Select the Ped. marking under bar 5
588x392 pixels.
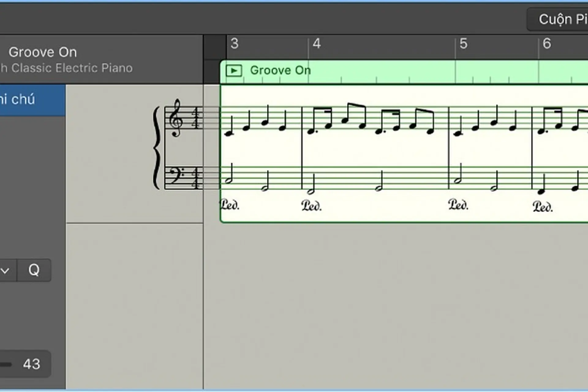tap(458, 205)
